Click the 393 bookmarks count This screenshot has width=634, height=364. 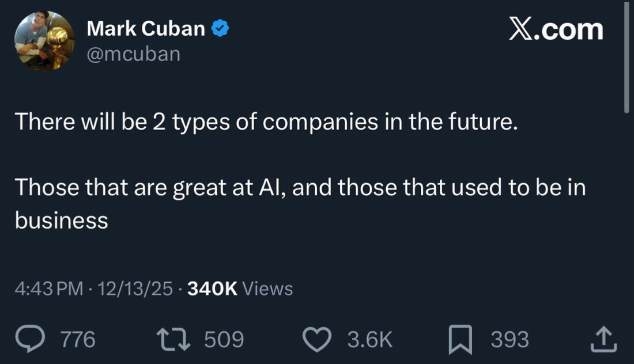click(510, 339)
